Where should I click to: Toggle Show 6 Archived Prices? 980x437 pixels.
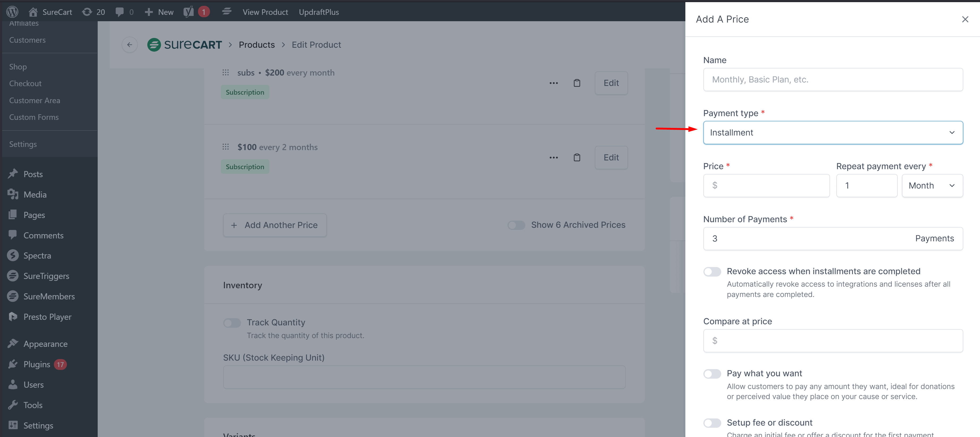pyautogui.click(x=516, y=225)
